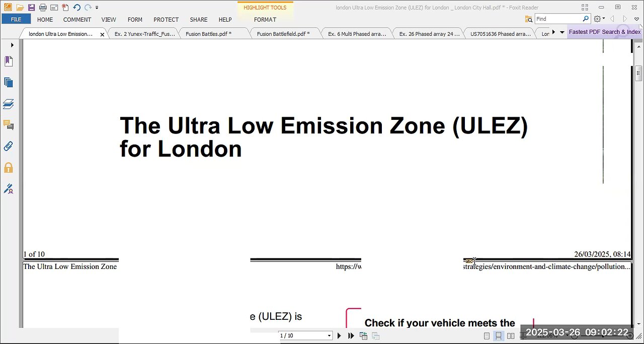This screenshot has width=644, height=344.
Task: Open the document tab list dropdown
Action: [x=562, y=32]
